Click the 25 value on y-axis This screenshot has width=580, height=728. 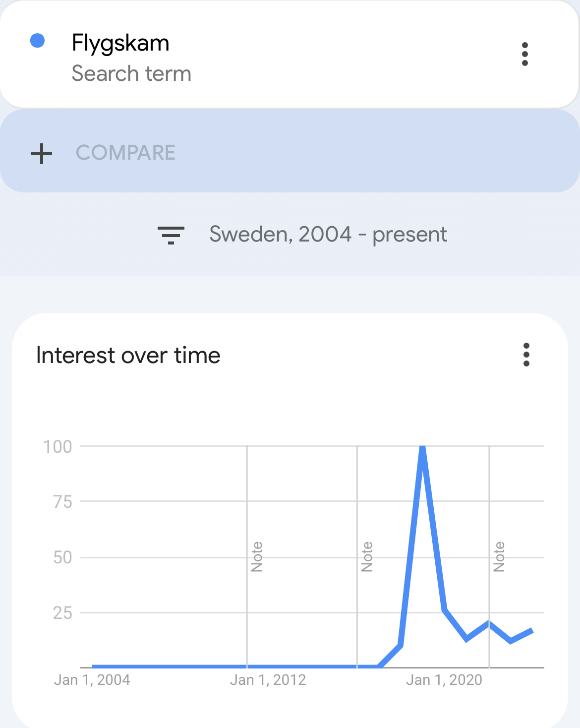pyautogui.click(x=62, y=613)
